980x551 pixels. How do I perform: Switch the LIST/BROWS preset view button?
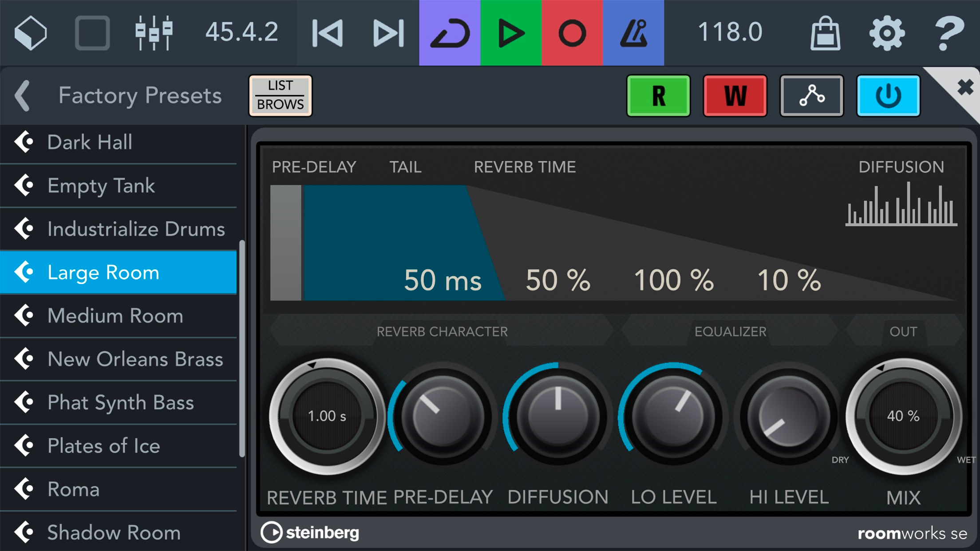280,95
